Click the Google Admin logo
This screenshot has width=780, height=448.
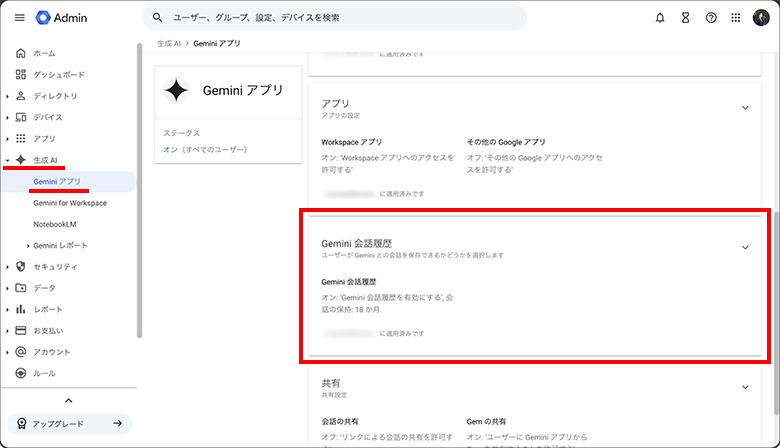pyautogui.click(x=61, y=18)
